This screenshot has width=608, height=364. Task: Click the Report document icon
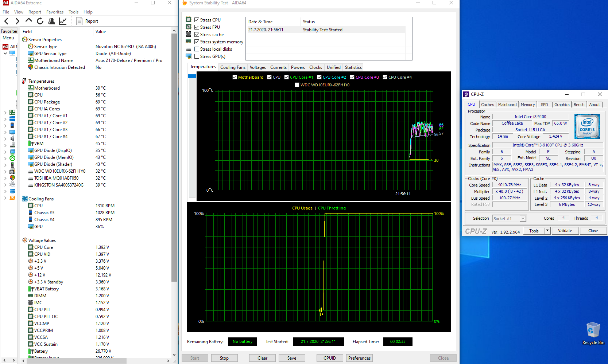[79, 21]
